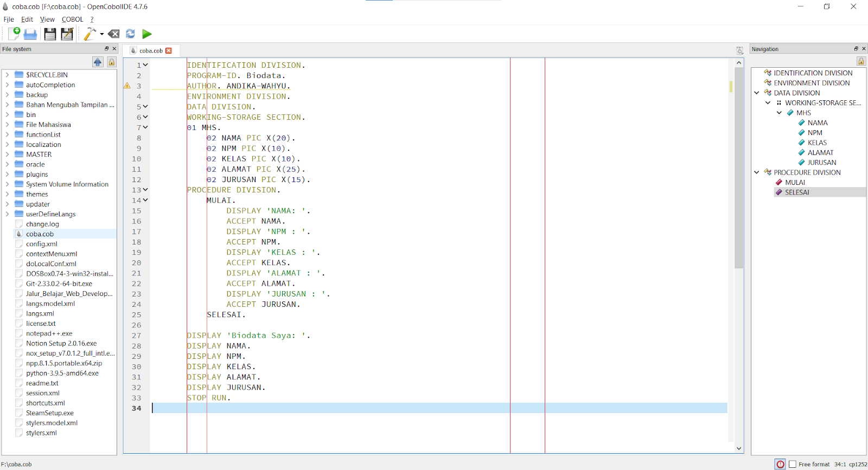Click the red error icon in status bar
The image size is (868, 470).
pyautogui.click(x=780, y=464)
